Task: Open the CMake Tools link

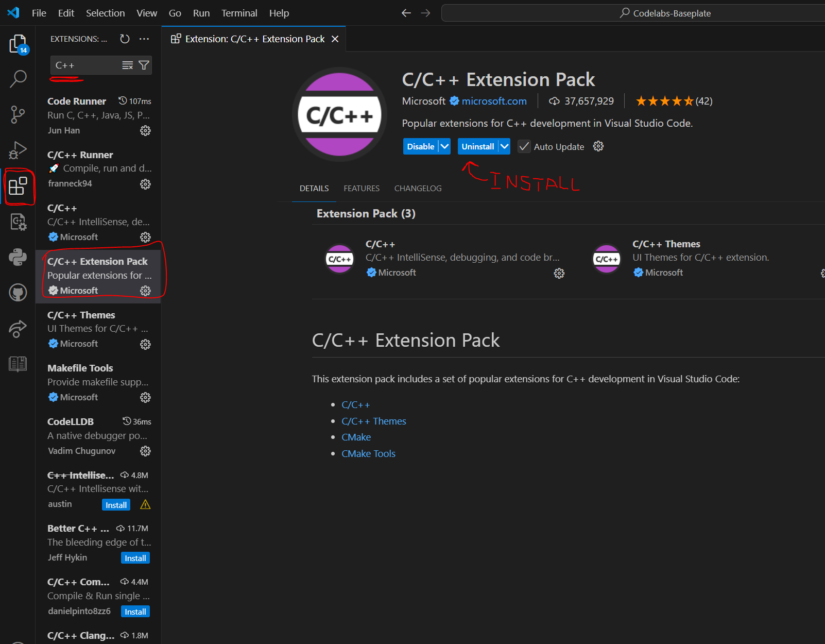Action: click(x=368, y=453)
